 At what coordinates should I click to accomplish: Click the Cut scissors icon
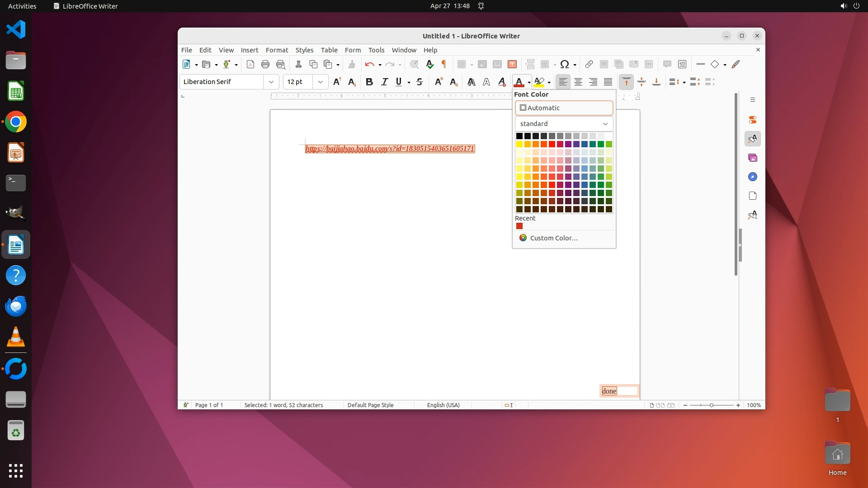pyautogui.click(x=298, y=64)
